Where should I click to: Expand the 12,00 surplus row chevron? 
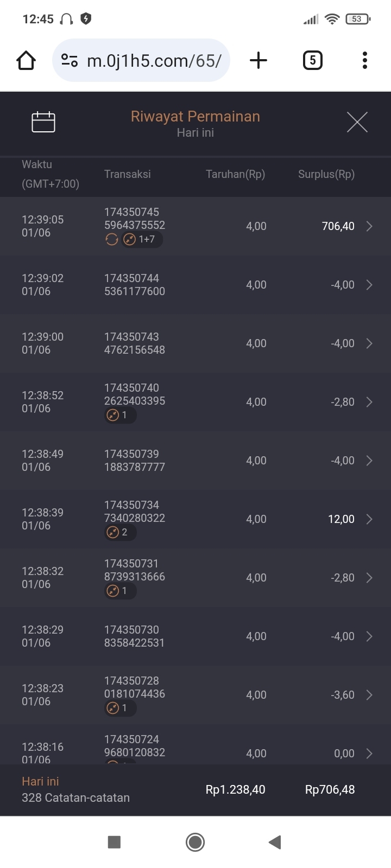click(369, 519)
